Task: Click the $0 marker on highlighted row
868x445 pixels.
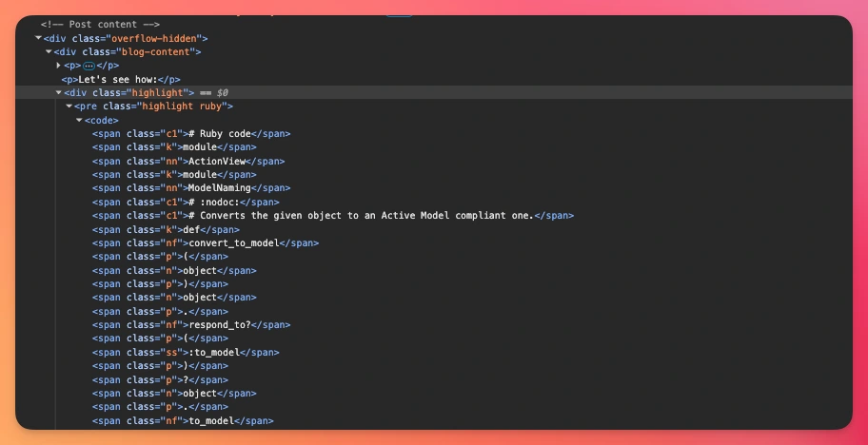Action: (223, 92)
